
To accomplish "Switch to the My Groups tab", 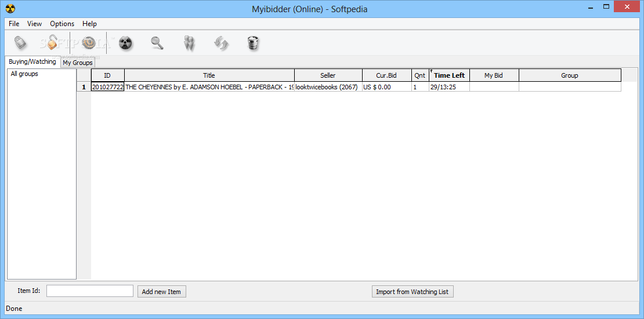I will [x=78, y=63].
